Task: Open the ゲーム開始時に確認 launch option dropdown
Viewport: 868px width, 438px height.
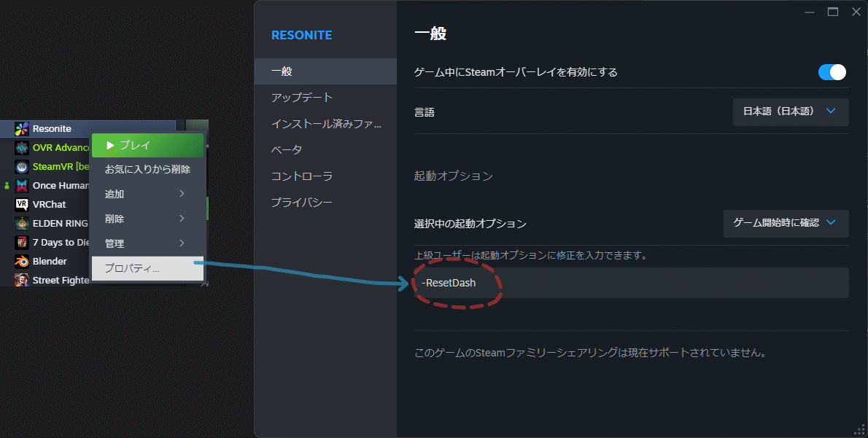Action: click(x=786, y=223)
